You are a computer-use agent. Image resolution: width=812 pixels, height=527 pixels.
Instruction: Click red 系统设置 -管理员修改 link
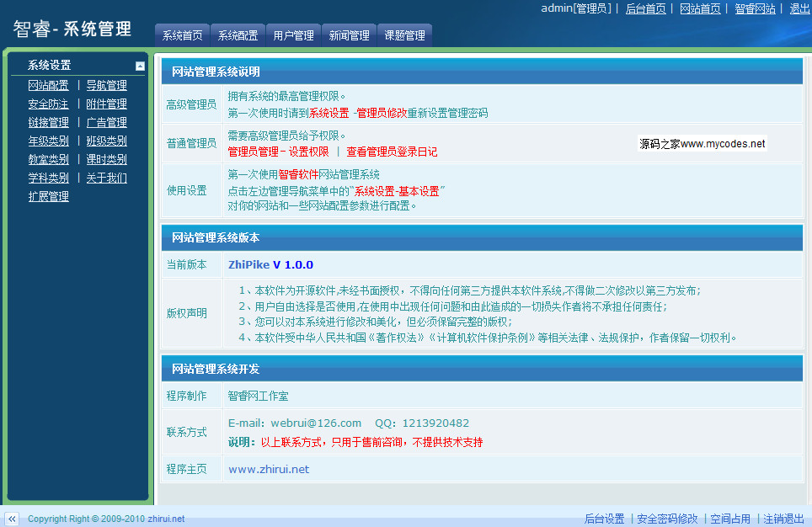click(358, 113)
